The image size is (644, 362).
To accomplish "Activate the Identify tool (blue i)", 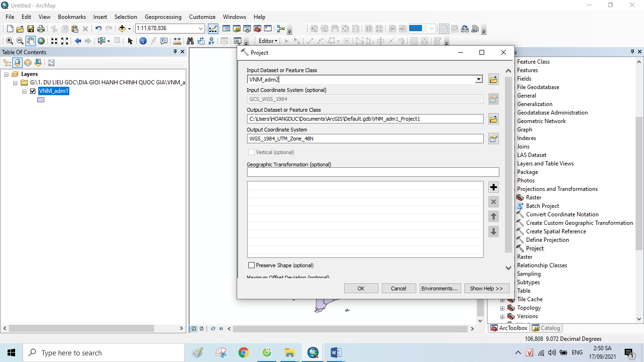I will click(143, 41).
